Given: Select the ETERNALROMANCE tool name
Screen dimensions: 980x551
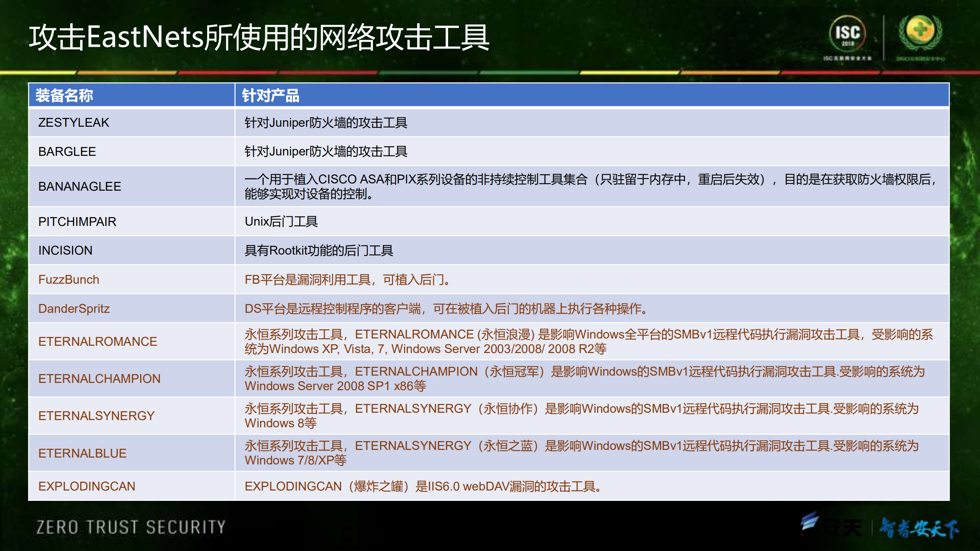Looking at the screenshot, I should click(x=97, y=341).
